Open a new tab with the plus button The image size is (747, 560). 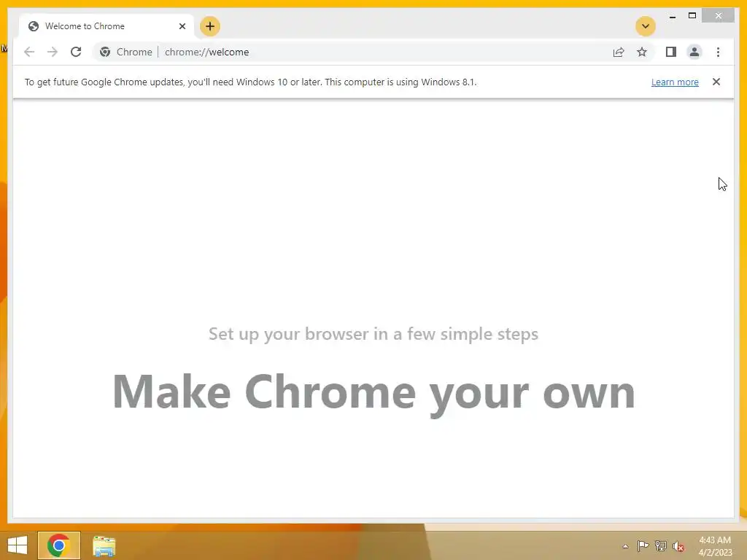(209, 26)
